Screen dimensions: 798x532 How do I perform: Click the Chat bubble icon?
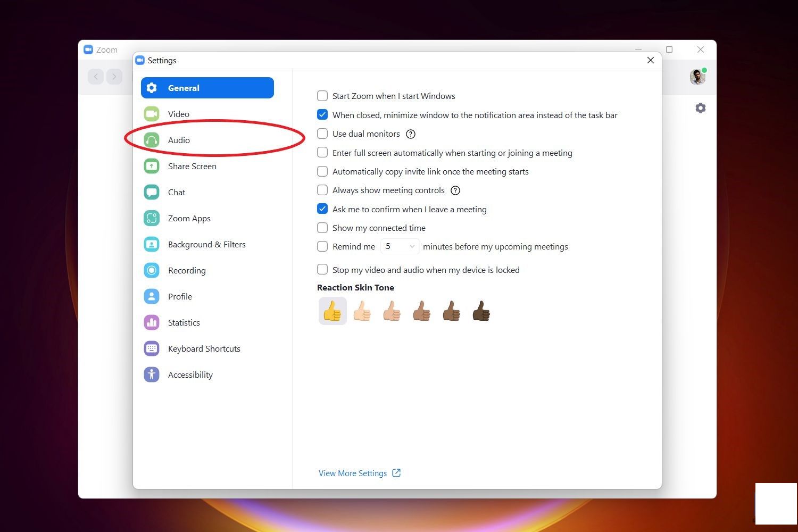click(x=152, y=192)
